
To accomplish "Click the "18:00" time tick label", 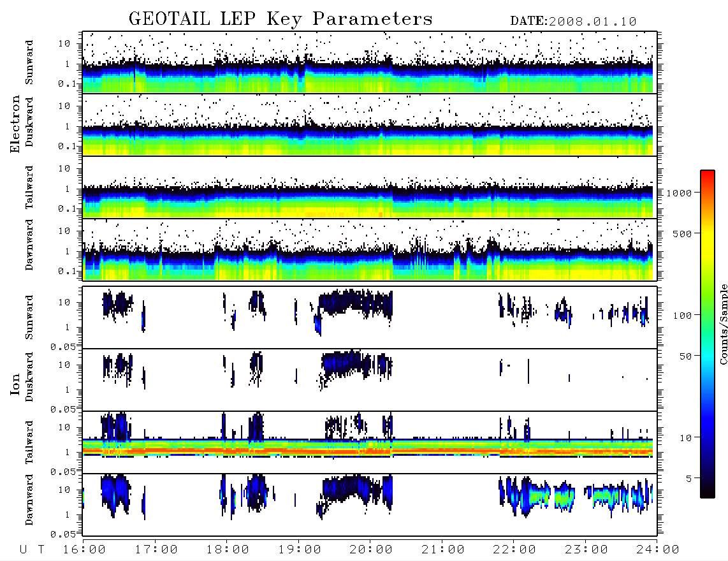I will [x=228, y=550].
